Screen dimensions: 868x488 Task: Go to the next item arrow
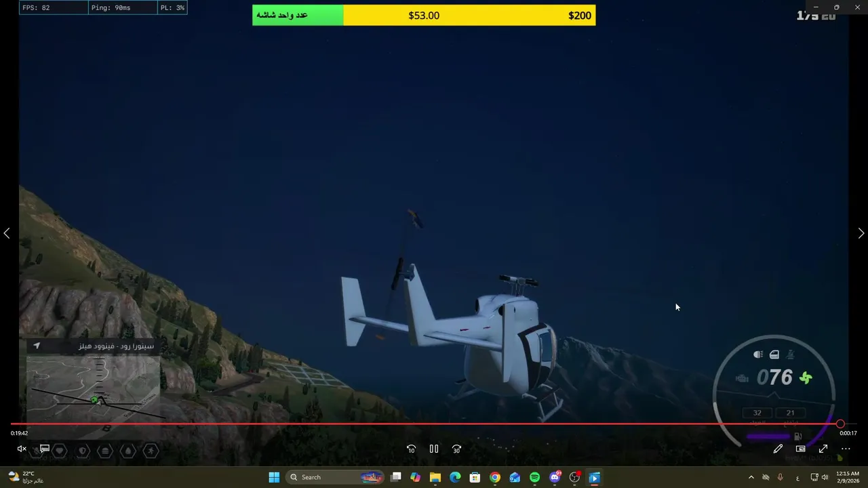point(861,233)
